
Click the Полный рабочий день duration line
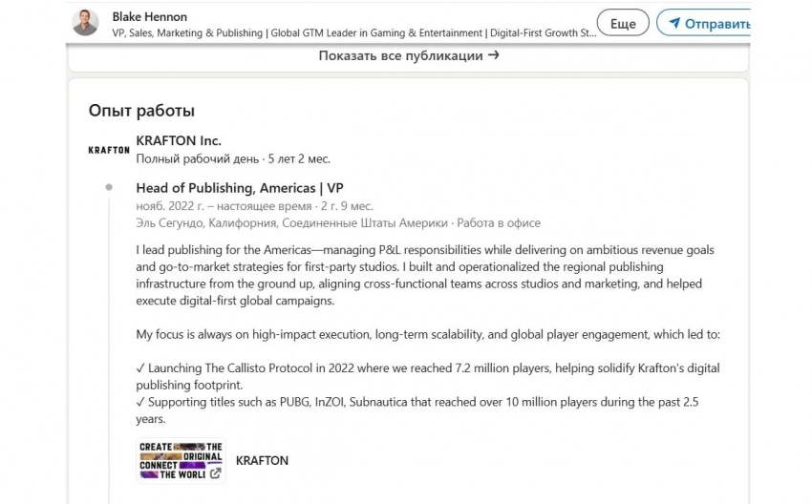click(233, 158)
